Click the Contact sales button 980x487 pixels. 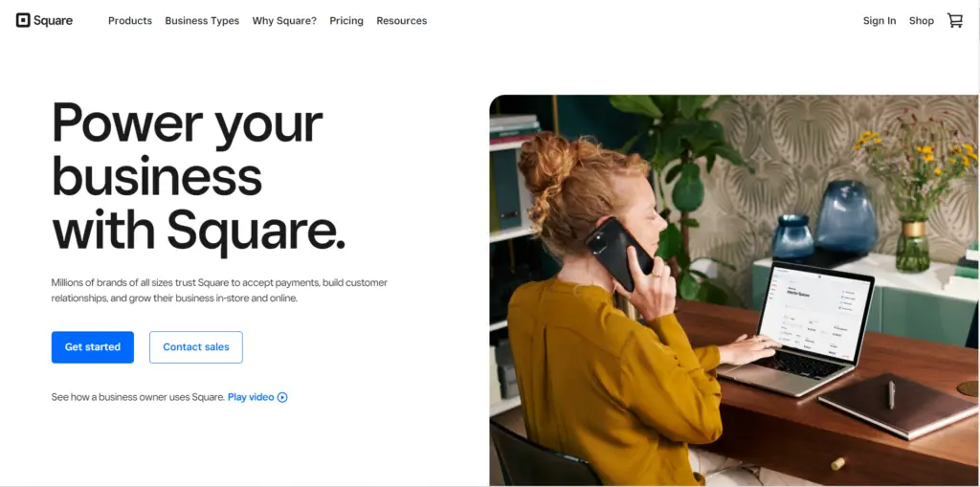(x=195, y=347)
